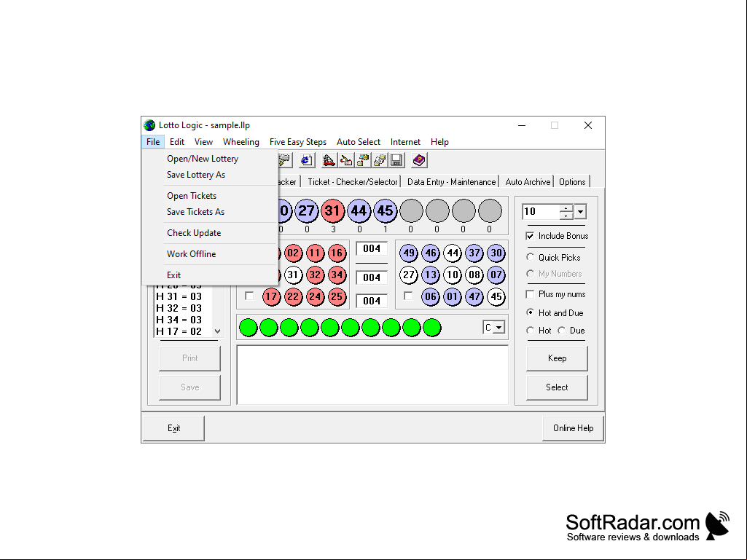The image size is (747, 560).
Task: Click the Print button
Action: (x=189, y=358)
